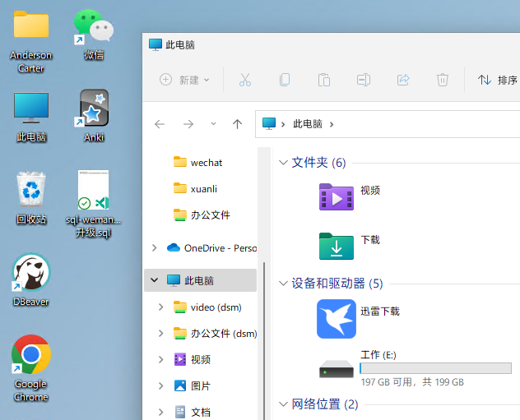
Task: Select 图片 in the navigation pane
Action: coord(193,385)
